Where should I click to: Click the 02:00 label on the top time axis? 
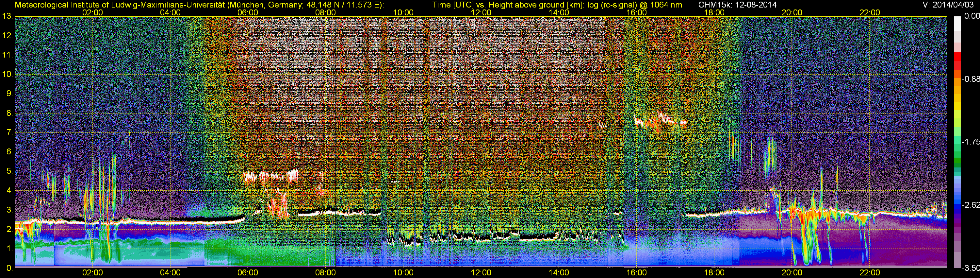coord(92,12)
